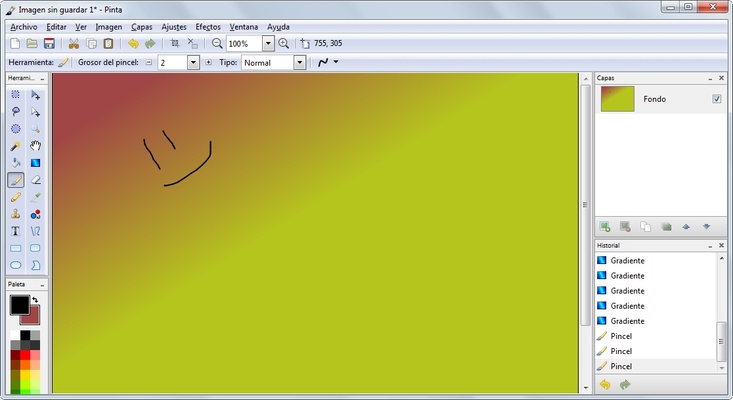
Task: Open the Tipo brush type dropdown
Action: tap(300, 63)
